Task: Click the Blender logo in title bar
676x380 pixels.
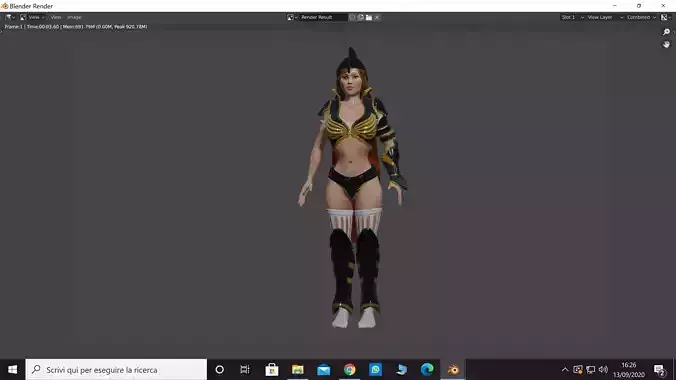Action: pos(4,6)
